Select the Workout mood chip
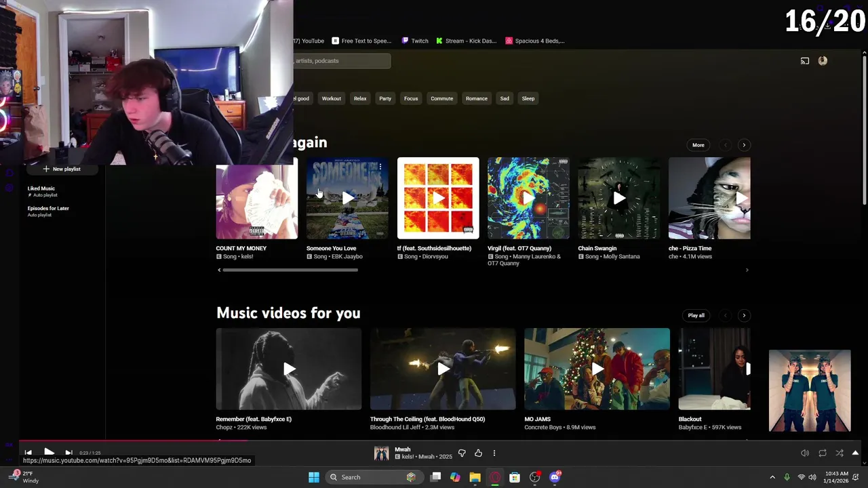The width and height of the screenshot is (868, 488). tap(332, 98)
